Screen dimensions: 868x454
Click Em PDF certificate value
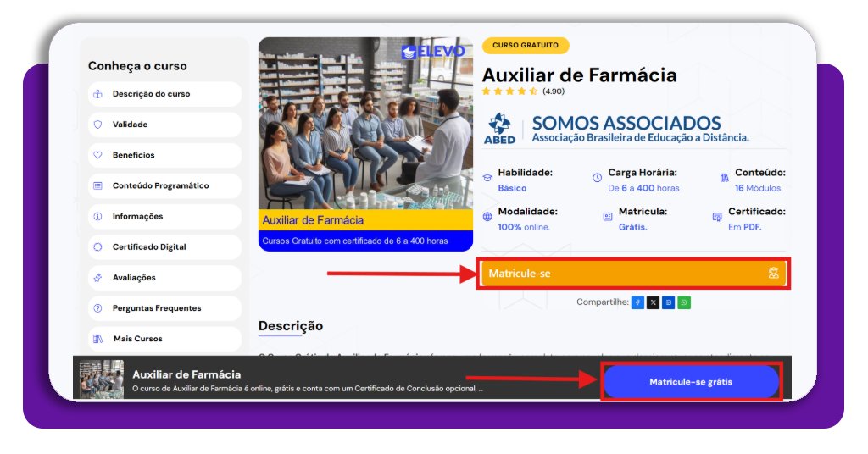(744, 227)
